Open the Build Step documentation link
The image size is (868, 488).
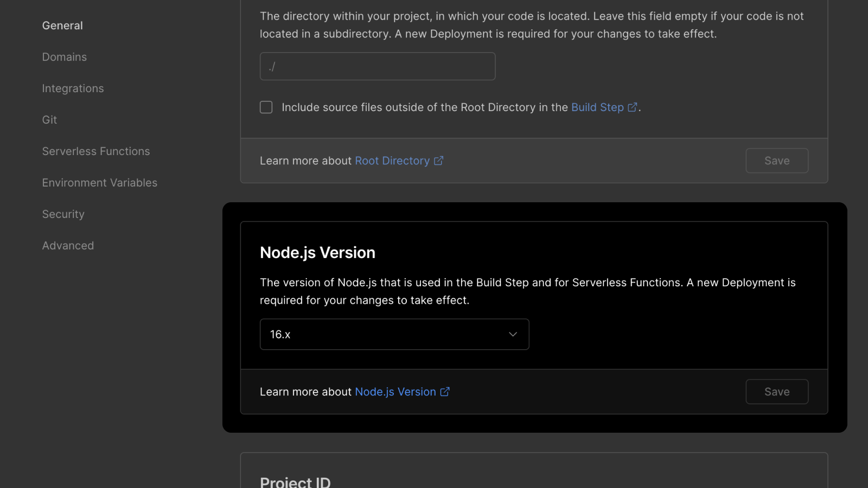point(597,107)
